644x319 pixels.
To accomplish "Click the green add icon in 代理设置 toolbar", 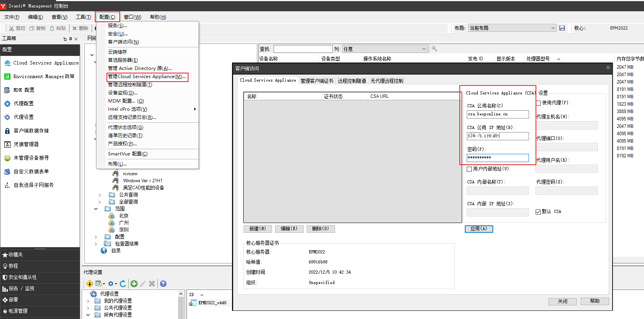I will pyautogui.click(x=134, y=284).
